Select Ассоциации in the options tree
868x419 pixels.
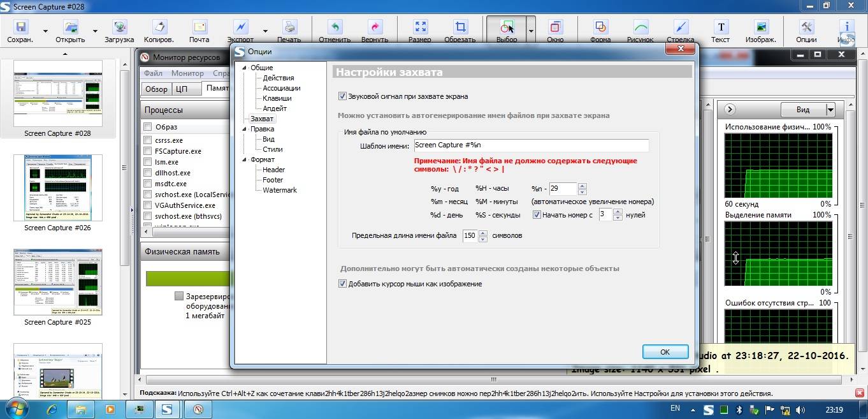pos(282,88)
